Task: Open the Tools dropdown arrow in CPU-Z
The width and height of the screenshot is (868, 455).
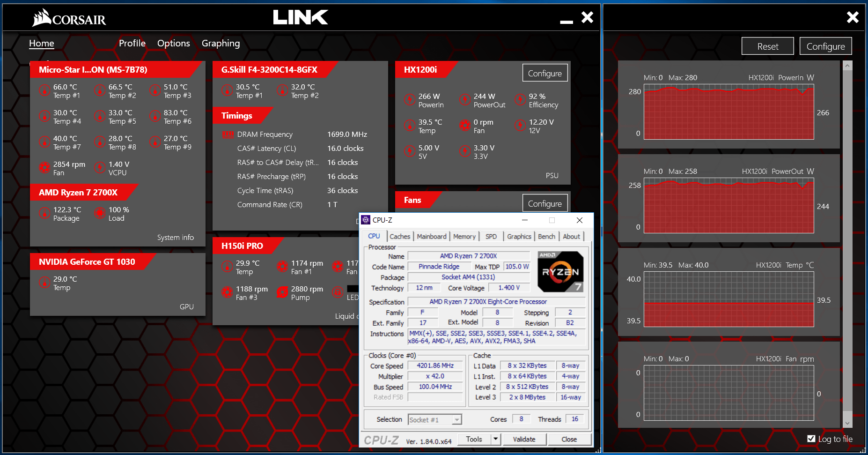Action: click(496, 439)
